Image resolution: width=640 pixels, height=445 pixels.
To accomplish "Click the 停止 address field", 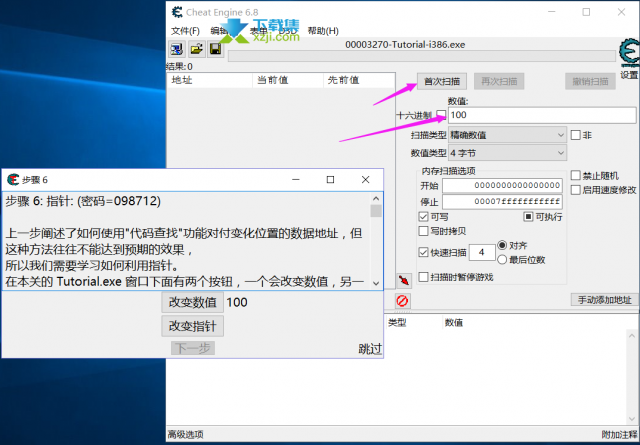I will [502, 201].
